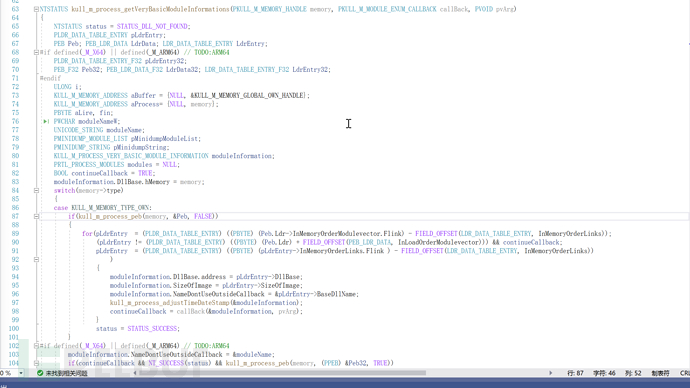
Task: Open the editor zoom percentage dropdown
Action: tap(21, 373)
